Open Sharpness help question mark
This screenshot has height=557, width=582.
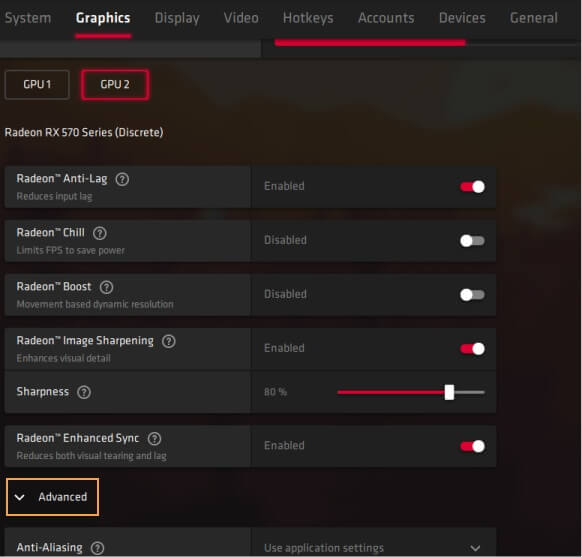pyautogui.click(x=84, y=392)
